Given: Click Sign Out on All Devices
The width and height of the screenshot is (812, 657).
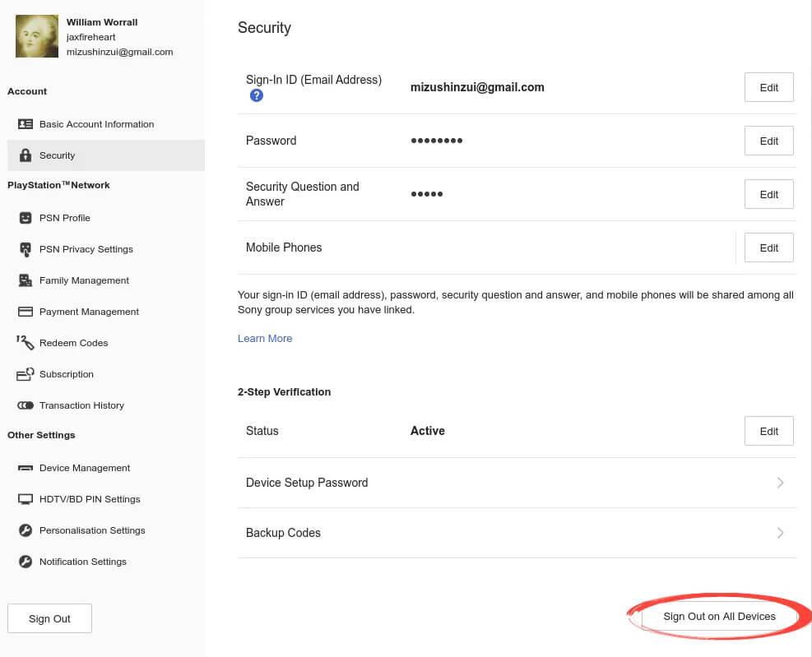Looking at the screenshot, I should tap(719, 616).
